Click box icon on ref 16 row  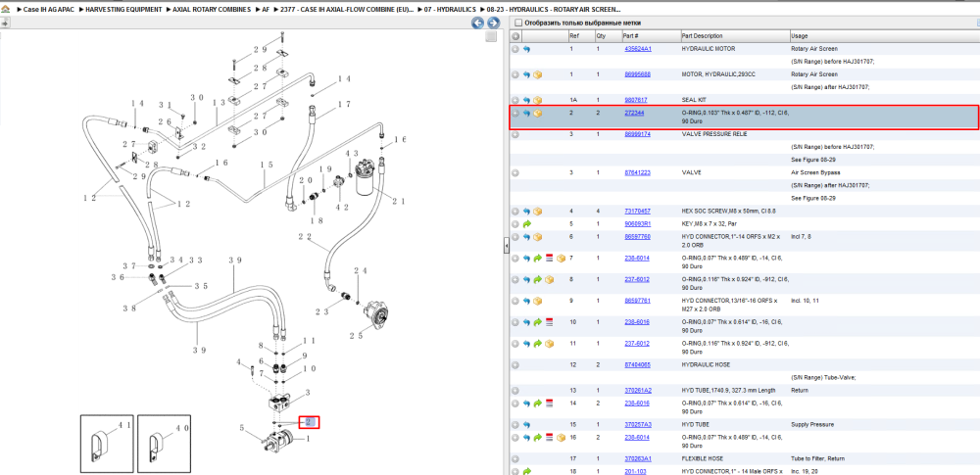pyautogui.click(x=561, y=437)
